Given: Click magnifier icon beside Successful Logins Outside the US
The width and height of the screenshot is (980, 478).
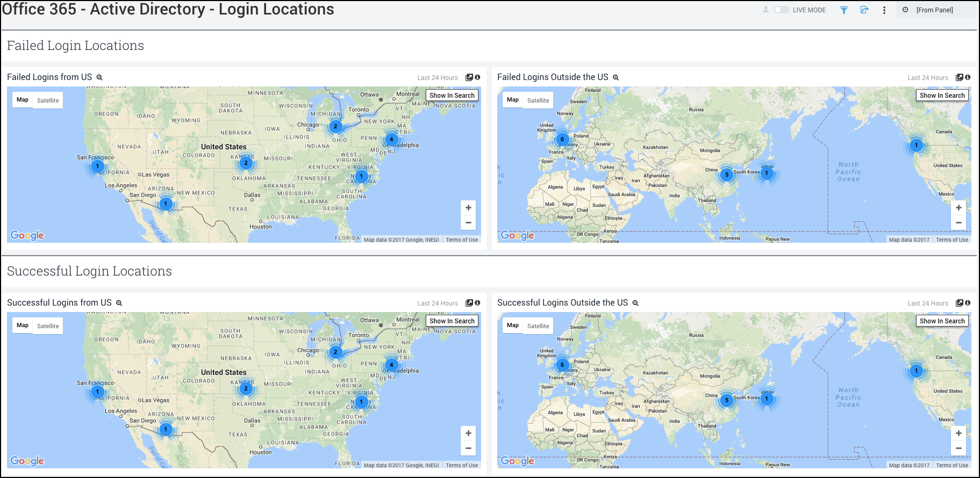Looking at the screenshot, I should coord(635,303).
